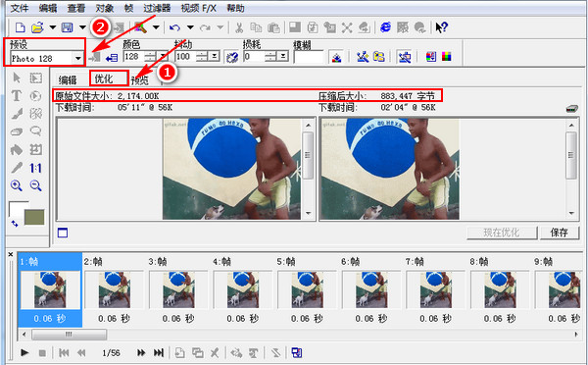Click the olive background color swatch
588x365 pixels.
pyautogui.click(x=34, y=217)
